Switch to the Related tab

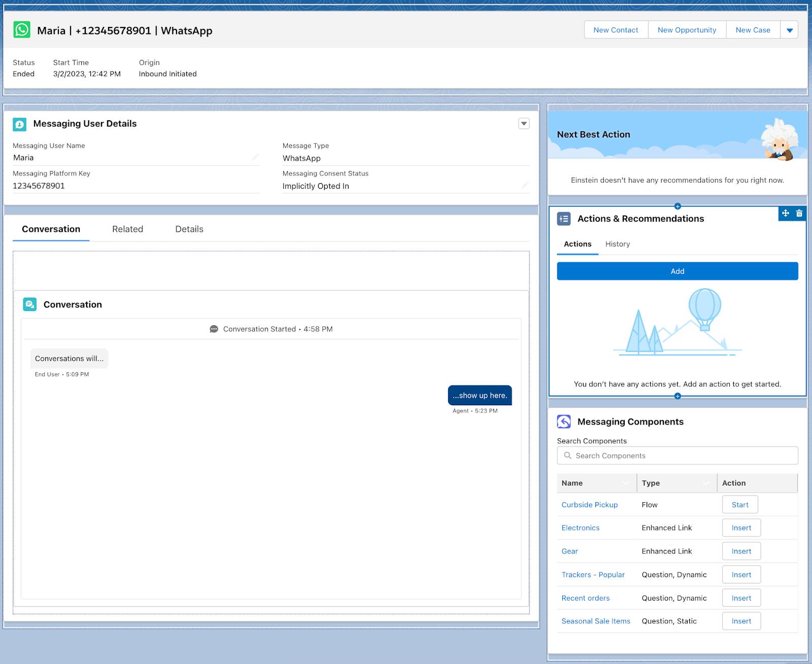click(127, 229)
